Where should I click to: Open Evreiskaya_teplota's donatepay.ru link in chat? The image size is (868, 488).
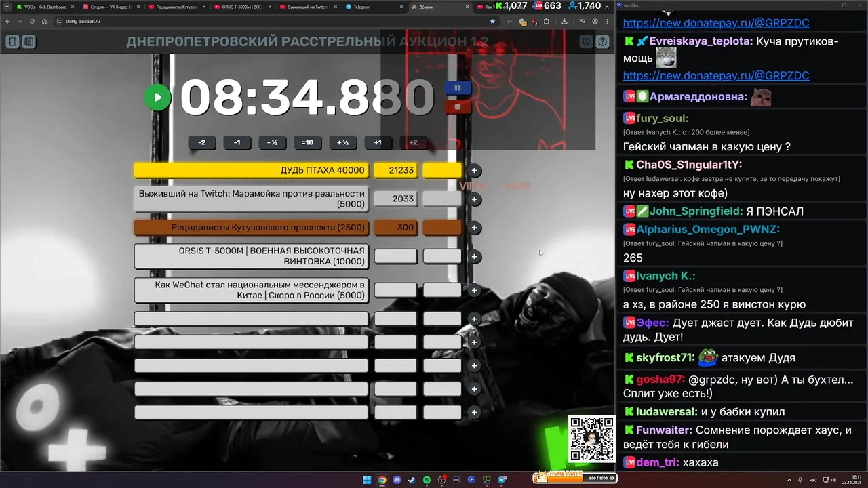coord(716,76)
